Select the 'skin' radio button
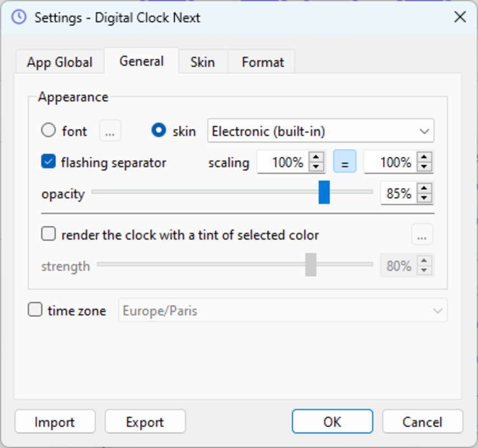478x448 pixels. pos(158,130)
